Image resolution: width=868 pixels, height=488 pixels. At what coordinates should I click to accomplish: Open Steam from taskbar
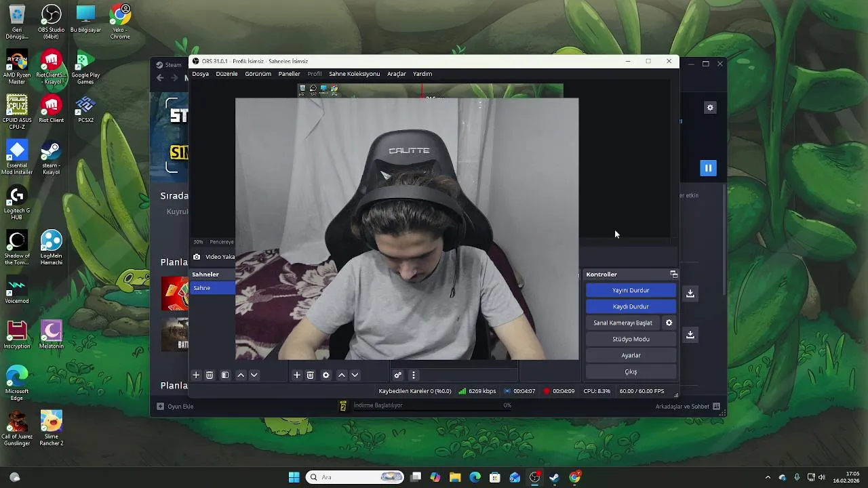[x=554, y=477]
